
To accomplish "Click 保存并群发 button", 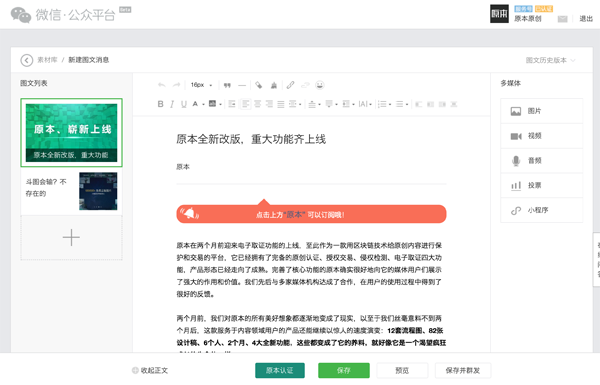I will (463, 370).
